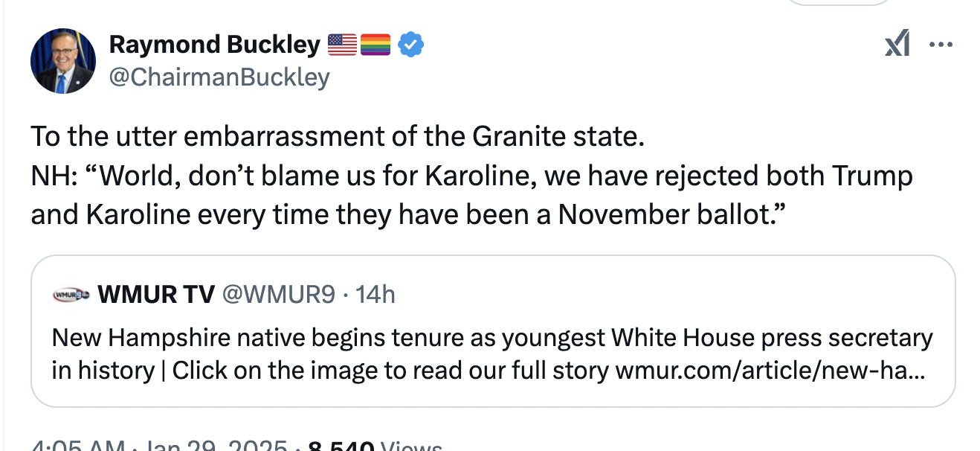Open the @WMUR9 handle

coord(279,295)
